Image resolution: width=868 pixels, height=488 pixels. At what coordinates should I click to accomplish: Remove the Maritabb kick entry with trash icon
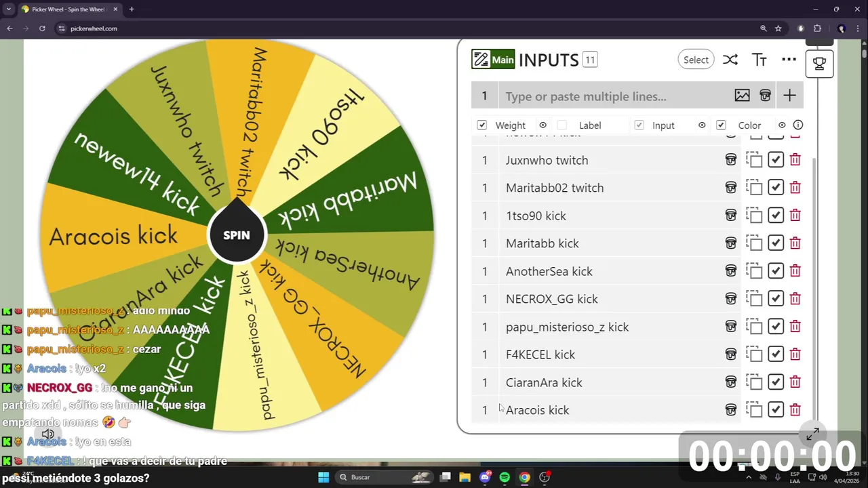pyautogui.click(x=795, y=243)
